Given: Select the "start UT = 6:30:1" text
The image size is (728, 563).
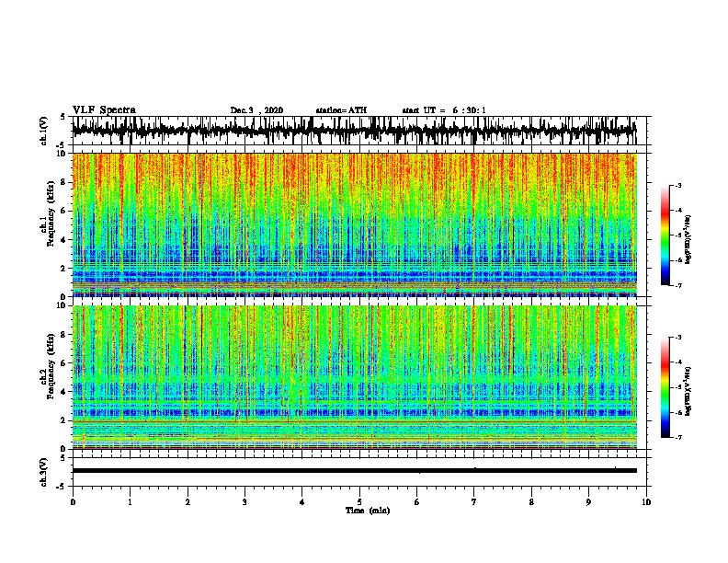Looking at the screenshot, I should pos(444,110).
